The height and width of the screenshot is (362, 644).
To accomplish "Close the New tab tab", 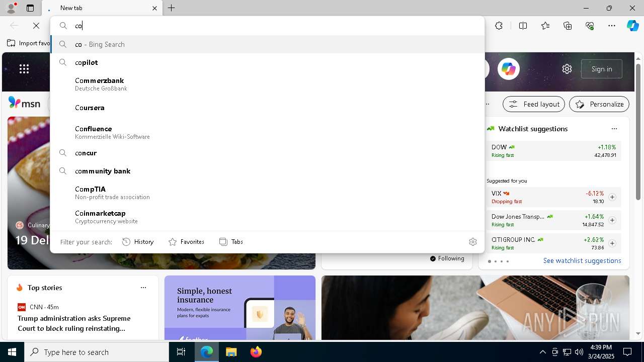I will (x=155, y=8).
